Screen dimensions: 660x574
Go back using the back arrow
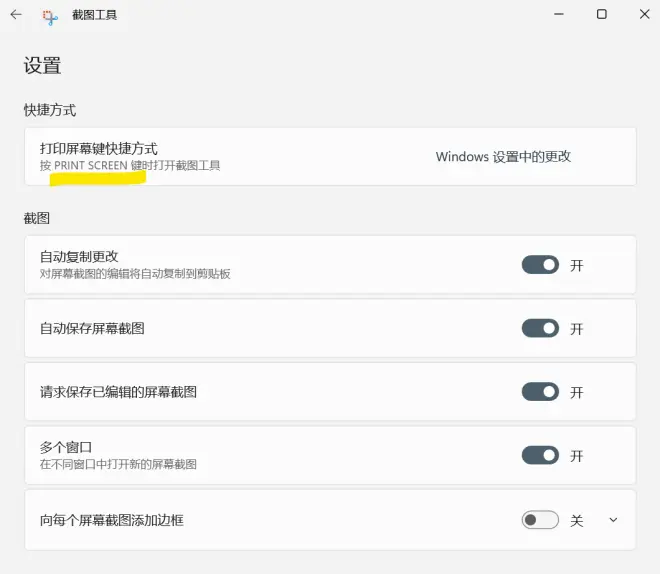pos(16,15)
